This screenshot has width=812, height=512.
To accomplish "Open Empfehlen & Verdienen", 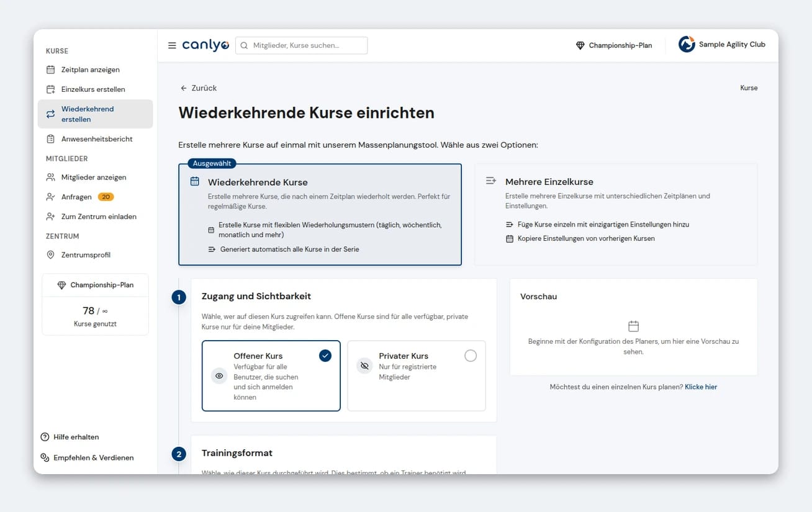I will tap(87, 457).
